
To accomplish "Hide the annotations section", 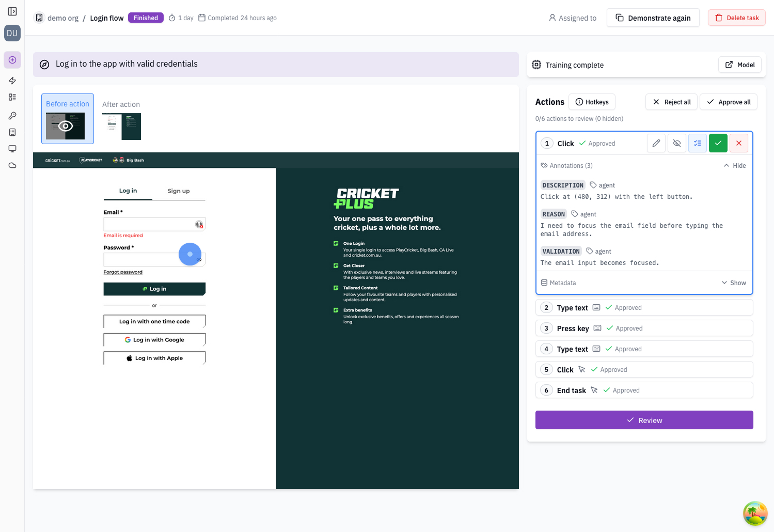I will pyautogui.click(x=735, y=166).
